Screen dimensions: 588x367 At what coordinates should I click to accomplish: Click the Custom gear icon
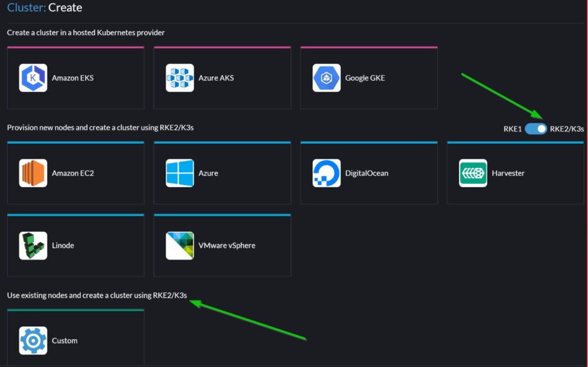click(x=33, y=341)
